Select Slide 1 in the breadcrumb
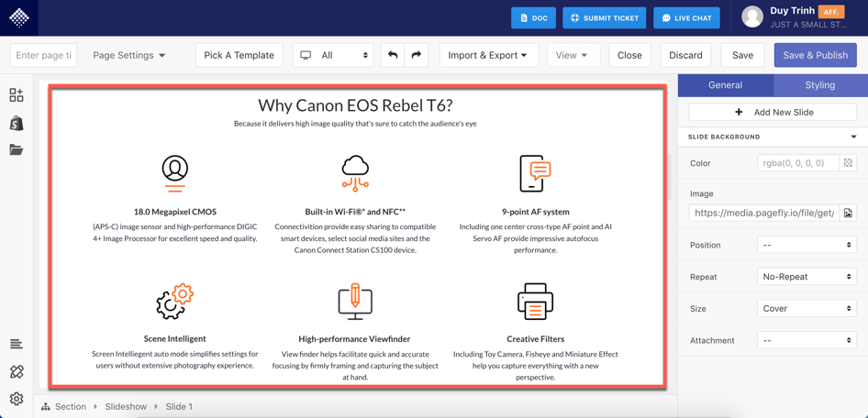 click(x=179, y=406)
